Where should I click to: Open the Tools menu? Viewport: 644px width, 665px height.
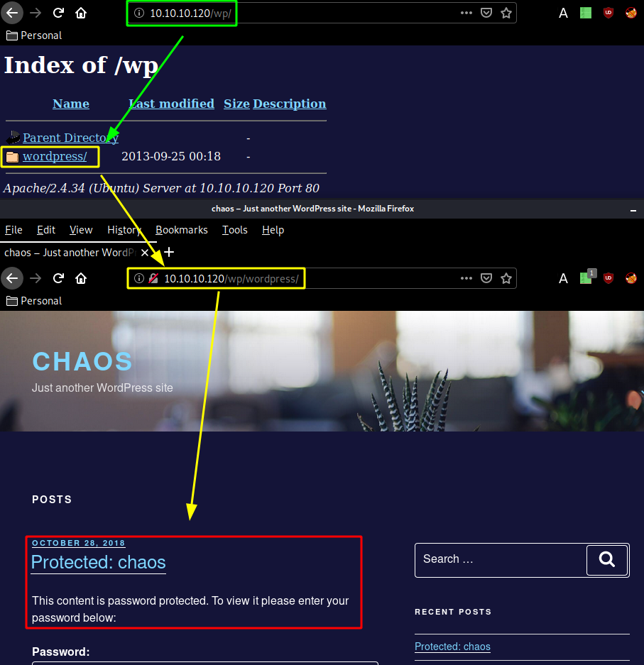tap(234, 230)
